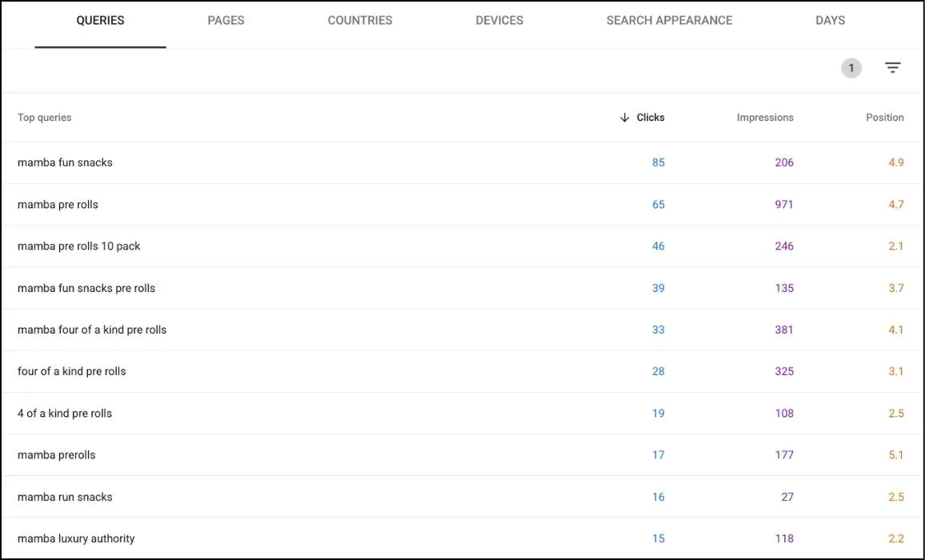Click the clicks value 28

click(x=659, y=371)
